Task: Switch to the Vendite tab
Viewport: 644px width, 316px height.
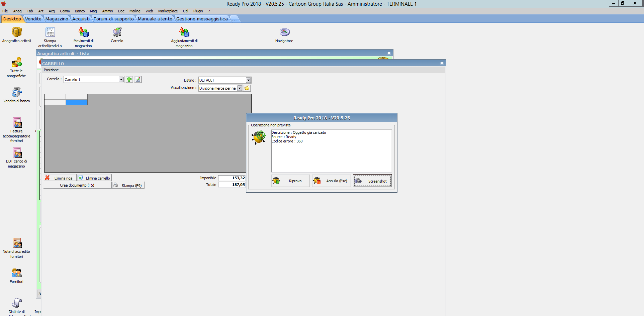Action: pos(33,19)
